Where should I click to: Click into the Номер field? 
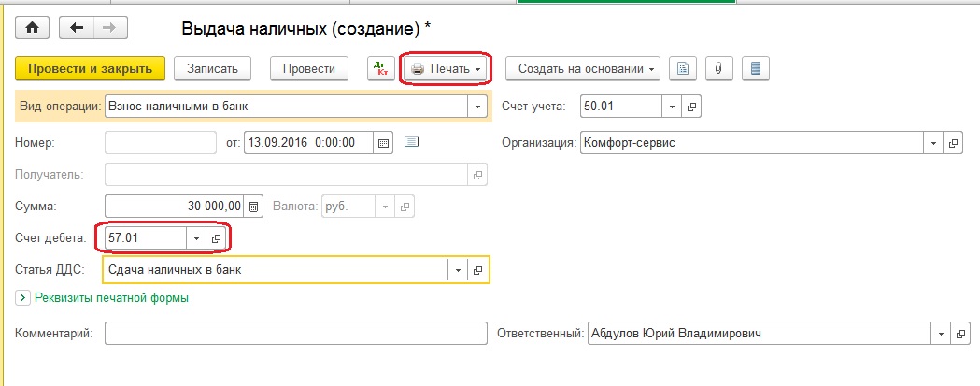(161, 143)
